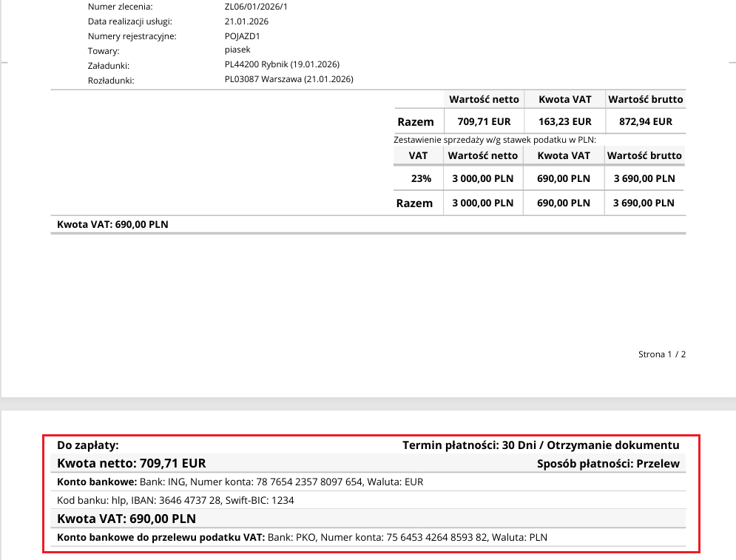Click the Numery rejestracyjne label

click(132, 36)
